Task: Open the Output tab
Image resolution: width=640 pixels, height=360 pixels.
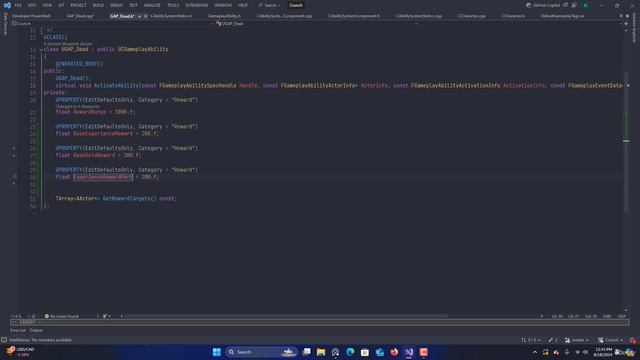Action: pos(36,330)
